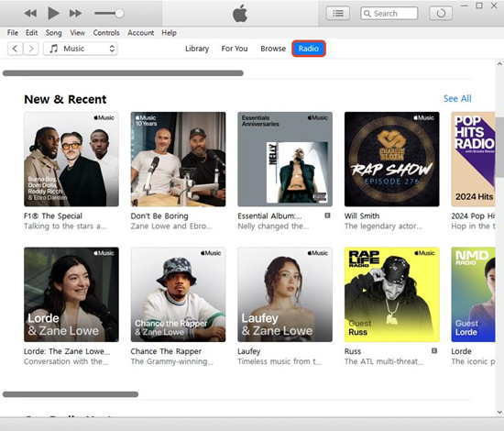Click the 'Chance The Rapper' title
504x431 pixels.
(166, 351)
